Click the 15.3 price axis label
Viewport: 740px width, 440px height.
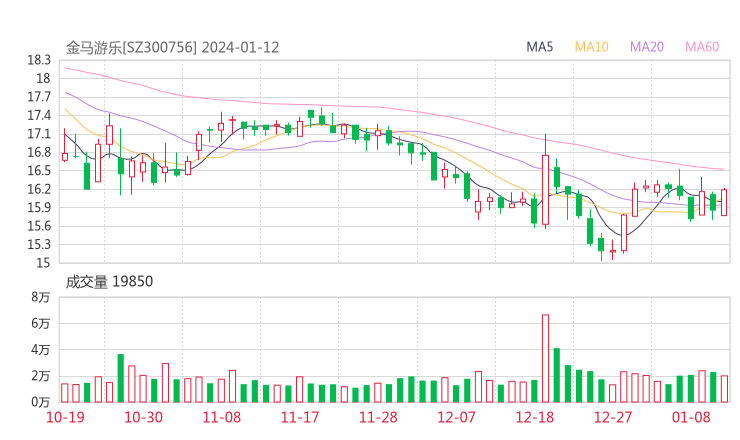[39, 244]
